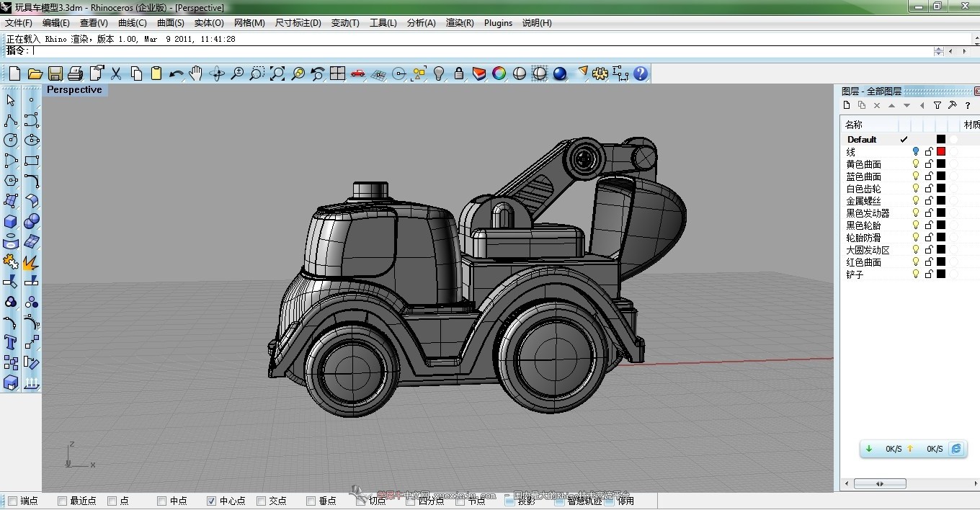
Task: Click the red car icon in the toolbar
Action: (357, 73)
